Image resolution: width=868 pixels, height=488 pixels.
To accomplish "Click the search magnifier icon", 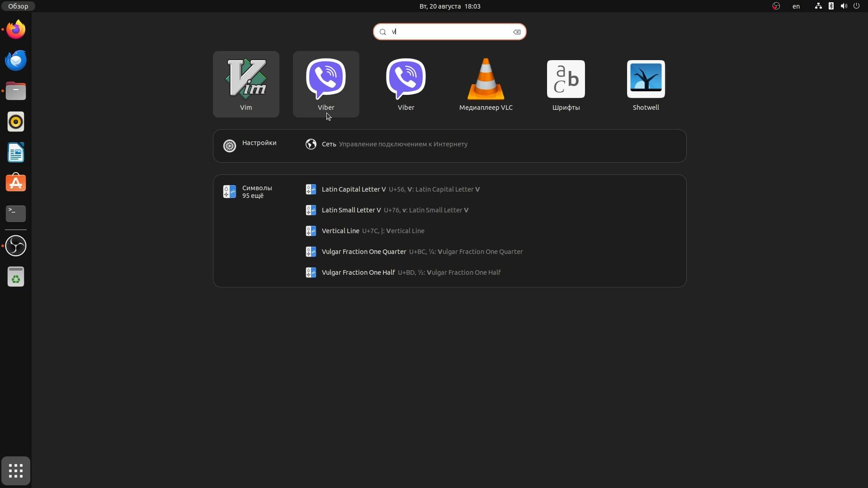I will click(383, 32).
